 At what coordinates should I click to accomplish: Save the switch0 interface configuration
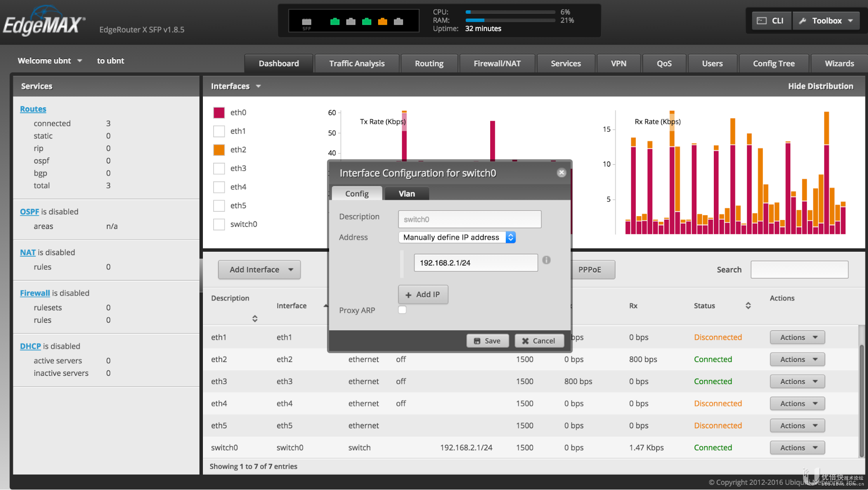tap(487, 341)
